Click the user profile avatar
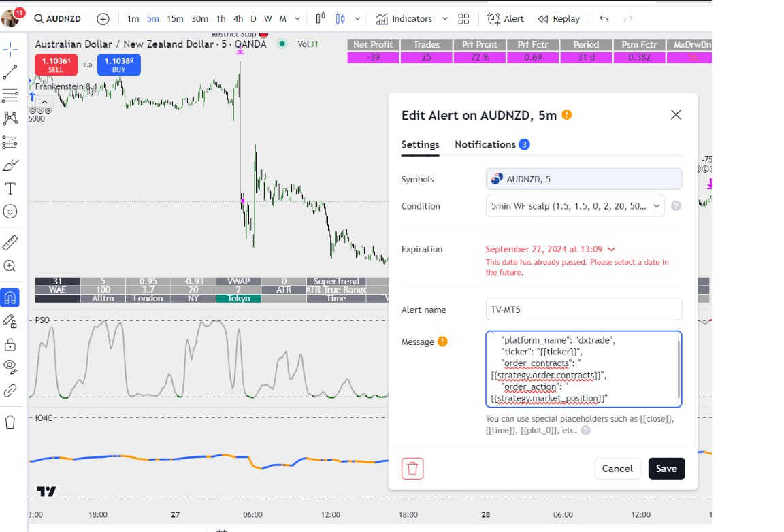784x532 pixels. 10,18
